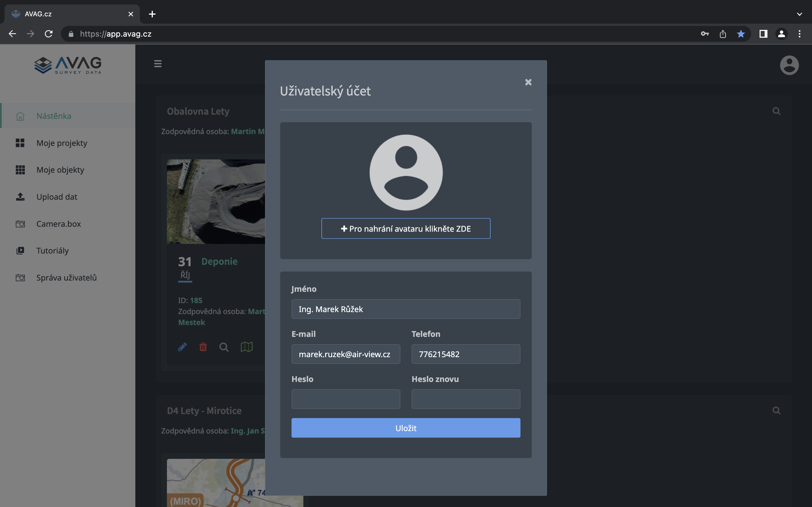Expand the browser tab search chevron
The height and width of the screenshot is (507, 812).
point(799,14)
